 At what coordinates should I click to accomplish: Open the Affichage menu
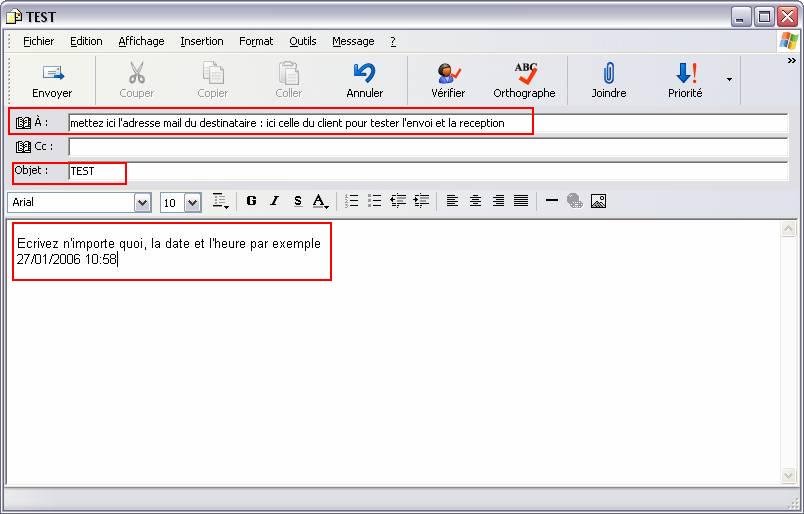[x=142, y=42]
